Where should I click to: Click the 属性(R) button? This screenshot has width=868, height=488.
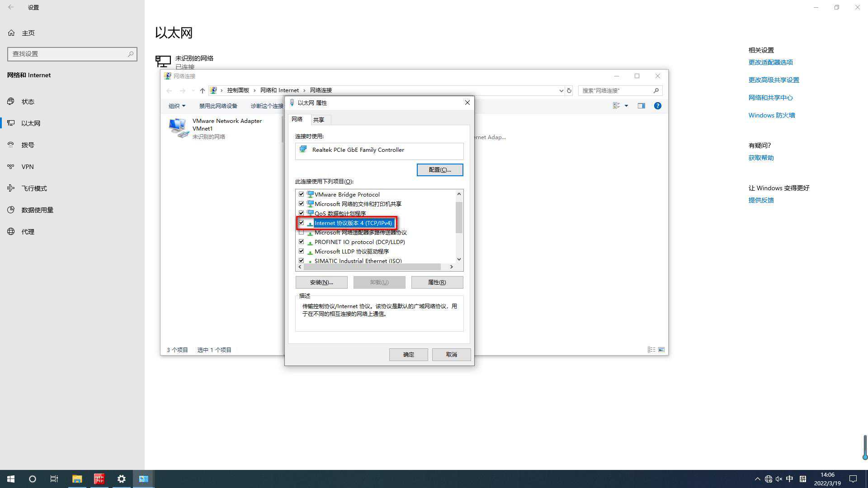437,282
